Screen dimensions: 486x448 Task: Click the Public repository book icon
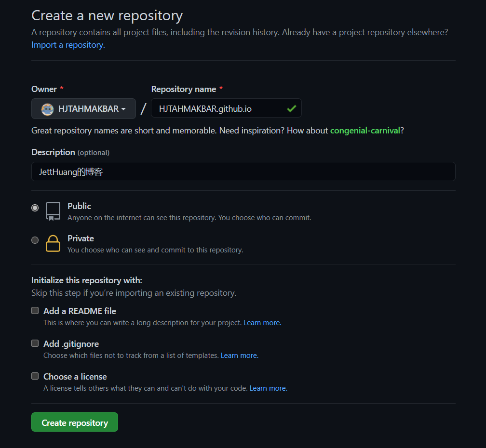53,211
